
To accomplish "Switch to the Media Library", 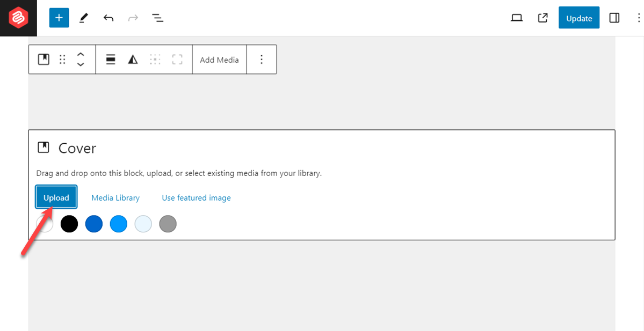I will tap(115, 197).
